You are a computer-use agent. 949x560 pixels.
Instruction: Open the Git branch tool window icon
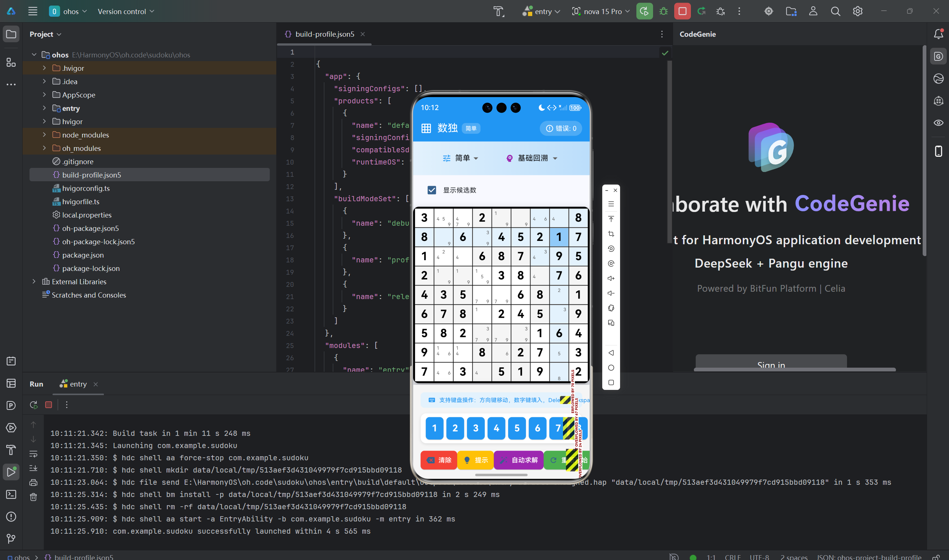[11, 539]
